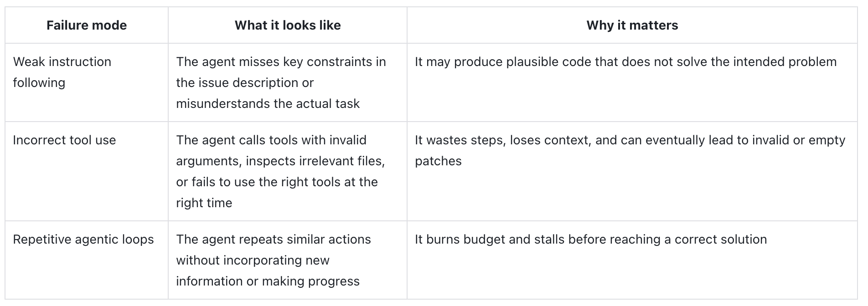This screenshot has width=868, height=306.
Task: Click text "The agent misses key constraints in"
Action: [281, 61]
